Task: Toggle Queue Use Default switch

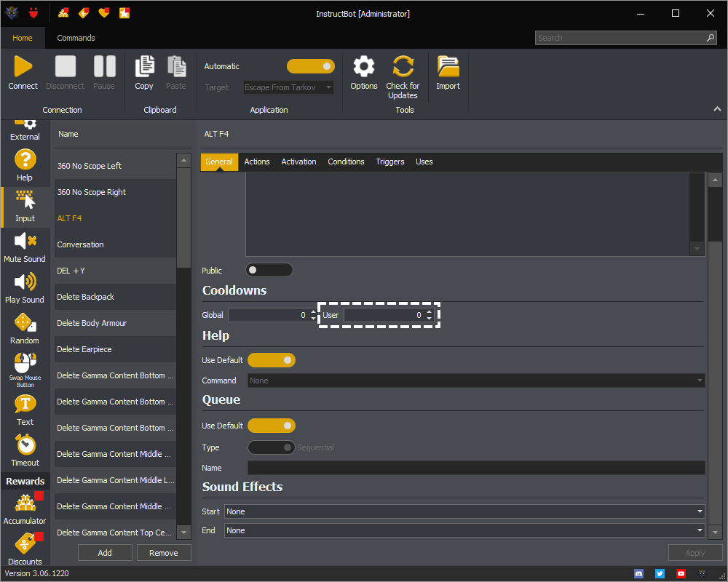Action: click(x=272, y=426)
